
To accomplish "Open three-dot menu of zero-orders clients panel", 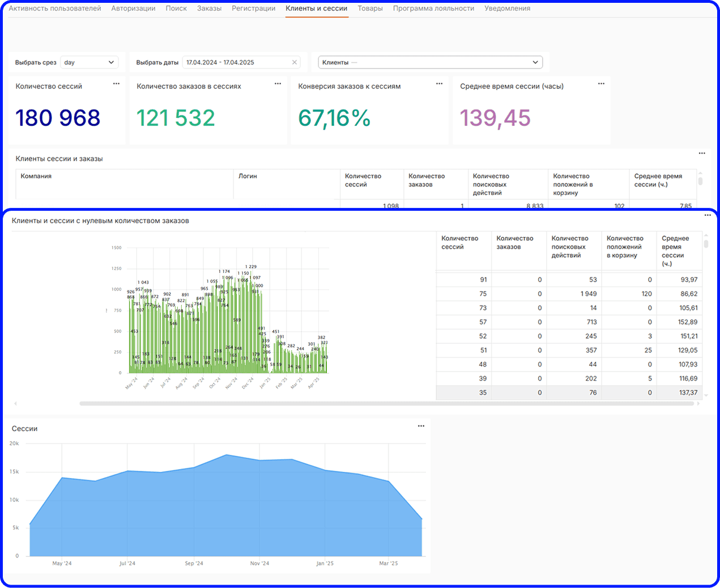I will pyautogui.click(x=708, y=215).
